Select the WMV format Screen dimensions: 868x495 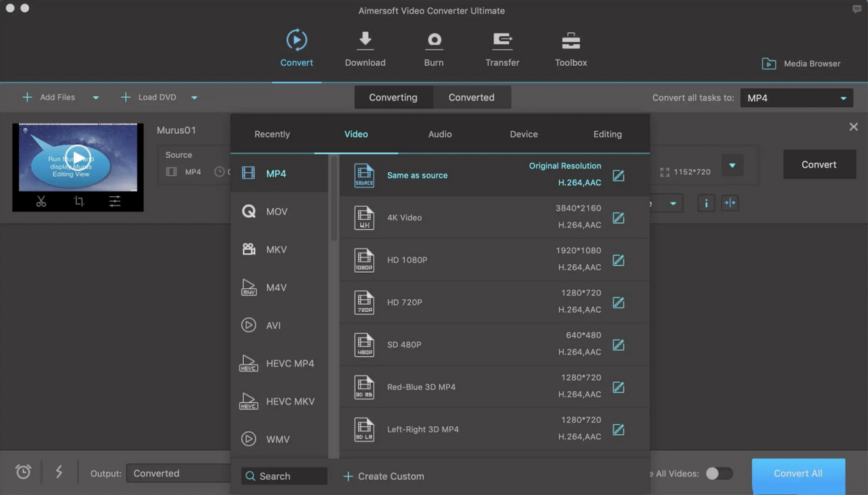click(x=280, y=439)
